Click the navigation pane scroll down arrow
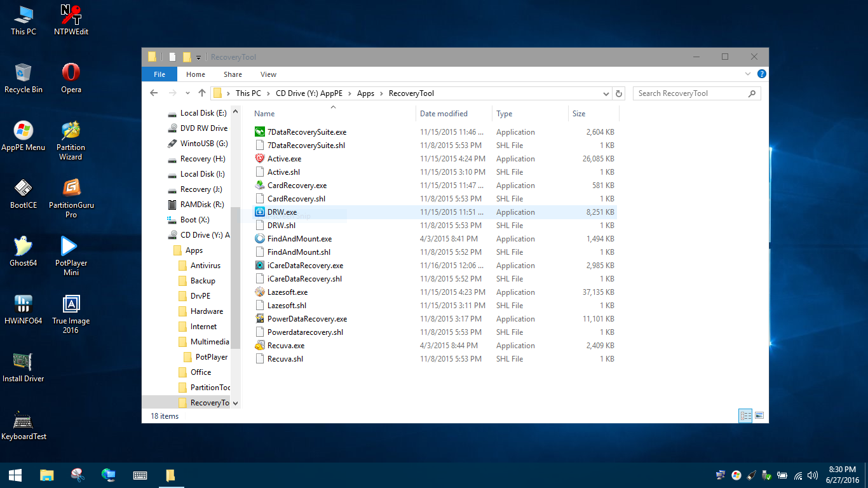Screen dimensions: 868x488 (236, 403)
